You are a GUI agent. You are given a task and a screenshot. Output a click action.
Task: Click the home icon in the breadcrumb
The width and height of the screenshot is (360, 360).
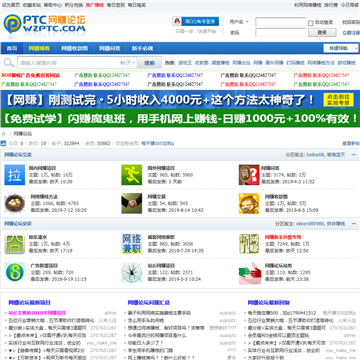click(4, 134)
